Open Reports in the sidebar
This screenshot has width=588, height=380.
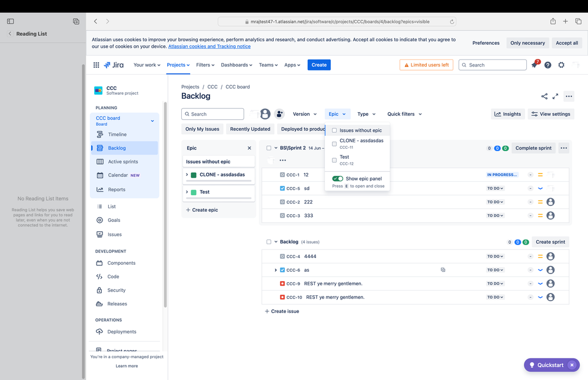(117, 189)
